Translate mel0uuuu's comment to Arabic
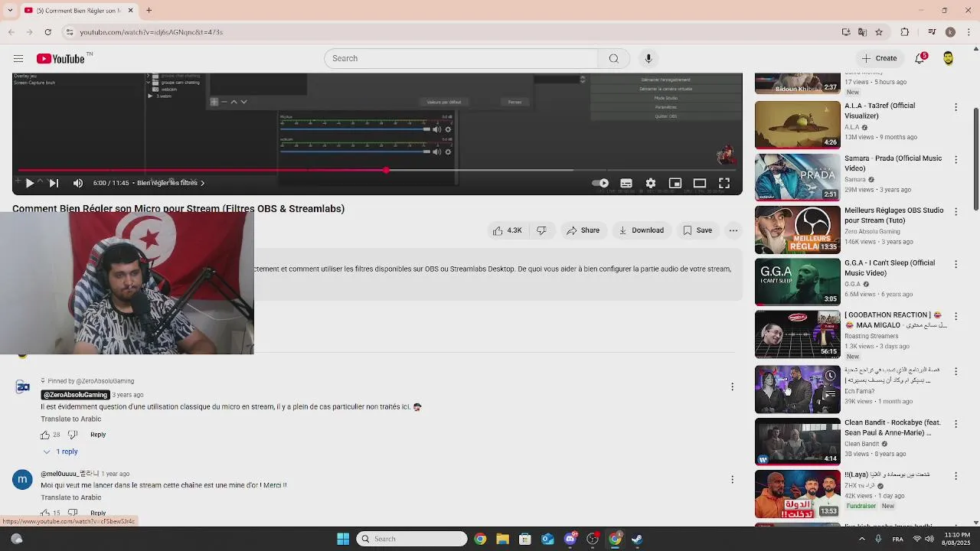980x551 pixels. pyautogui.click(x=71, y=497)
